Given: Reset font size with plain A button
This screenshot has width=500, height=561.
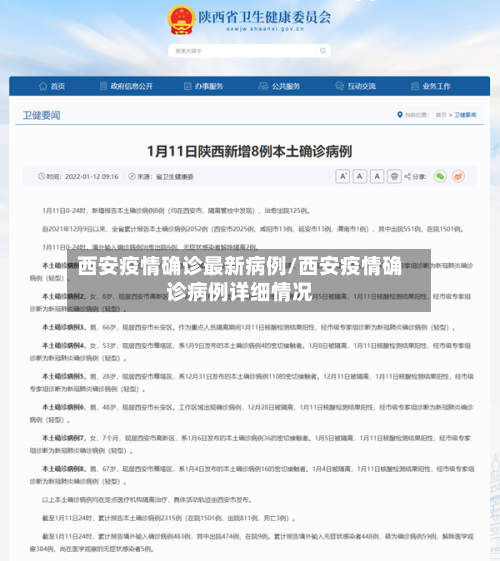Looking at the screenshot, I should click(x=377, y=176).
